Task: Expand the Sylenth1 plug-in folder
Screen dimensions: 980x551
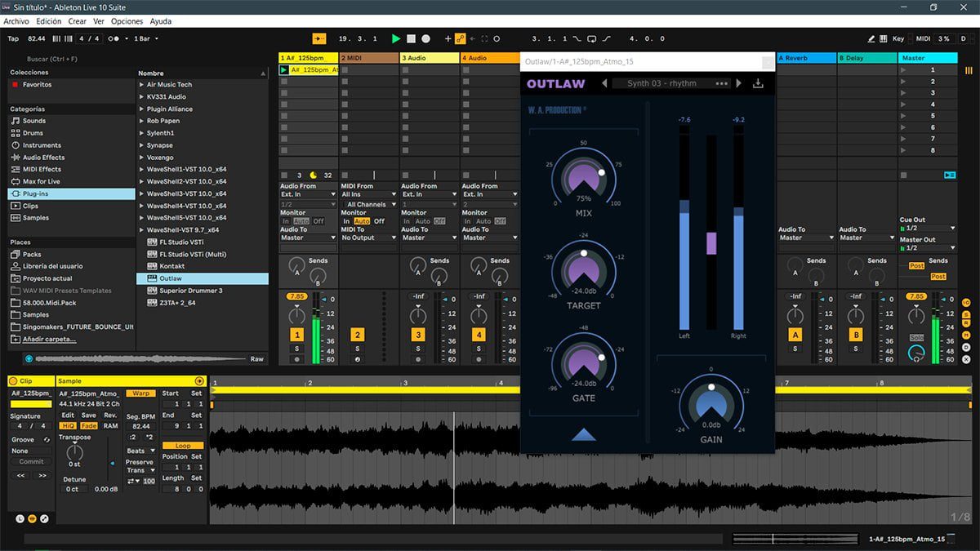Action: (x=142, y=133)
